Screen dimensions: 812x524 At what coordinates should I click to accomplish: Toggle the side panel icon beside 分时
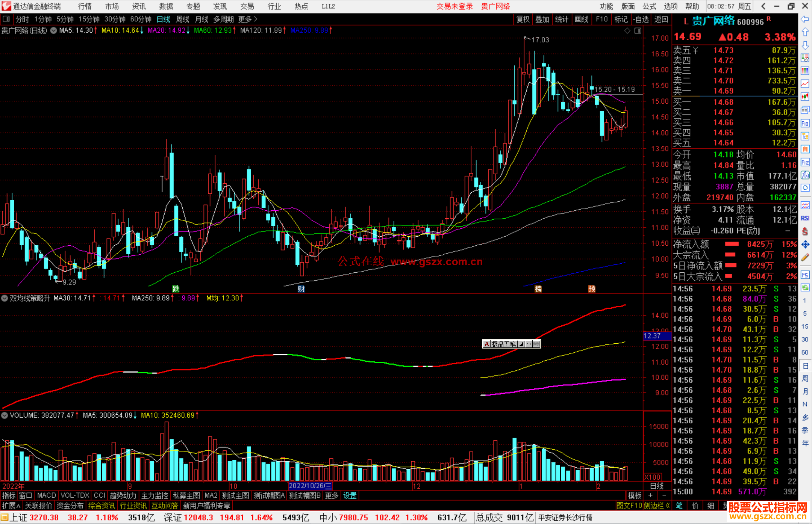pos(6,19)
